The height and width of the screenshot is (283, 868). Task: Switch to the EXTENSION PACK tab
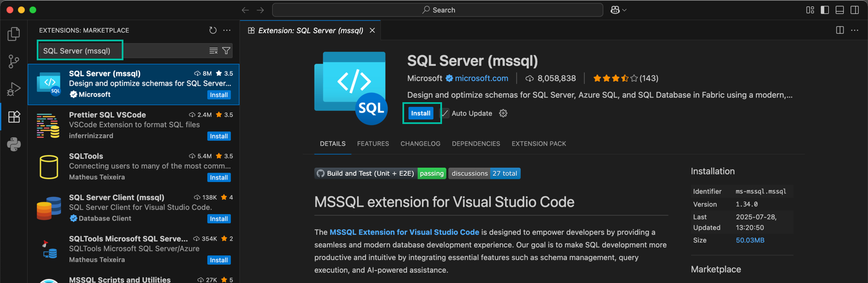point(539,144)
